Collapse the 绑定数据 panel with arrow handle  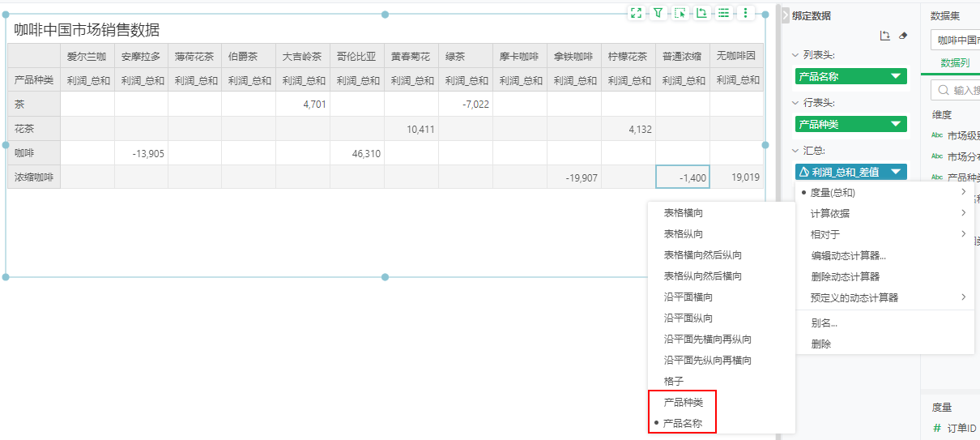pyautogui.click(x=785, y=15)
